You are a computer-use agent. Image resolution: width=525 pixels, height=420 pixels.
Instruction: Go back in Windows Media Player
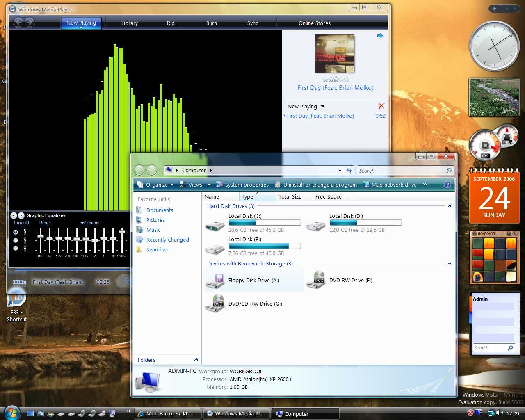pyautogui.click(x=18, y=23)
